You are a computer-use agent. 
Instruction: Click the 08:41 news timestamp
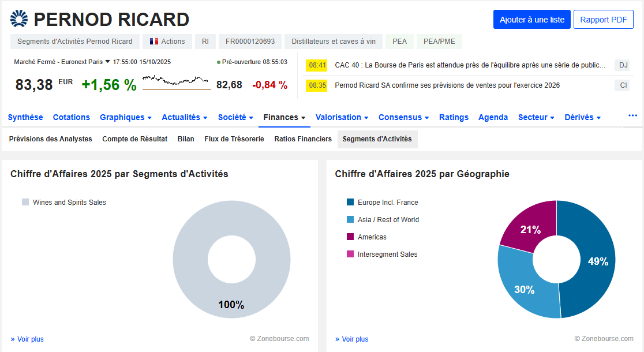317,65
